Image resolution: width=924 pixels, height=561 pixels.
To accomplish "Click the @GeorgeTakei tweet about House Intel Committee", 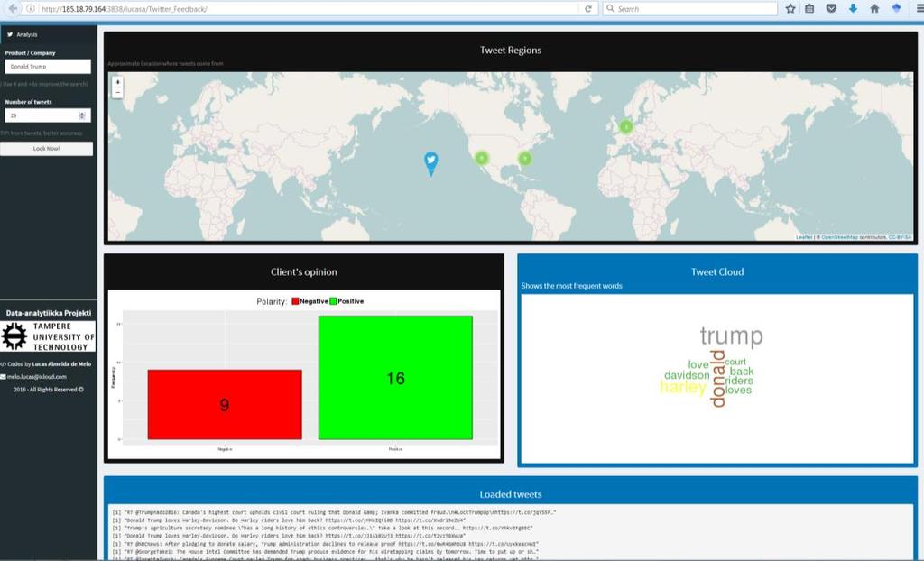I will tap(325, 552).
